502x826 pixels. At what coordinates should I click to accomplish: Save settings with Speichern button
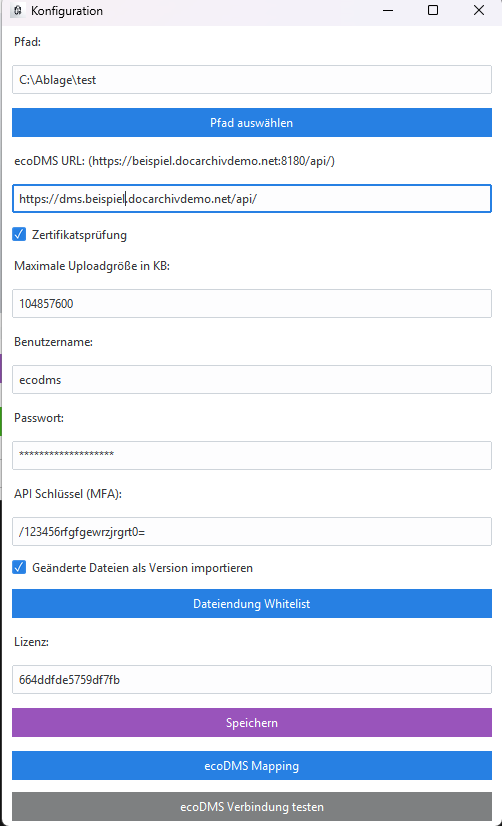[252, 723]
